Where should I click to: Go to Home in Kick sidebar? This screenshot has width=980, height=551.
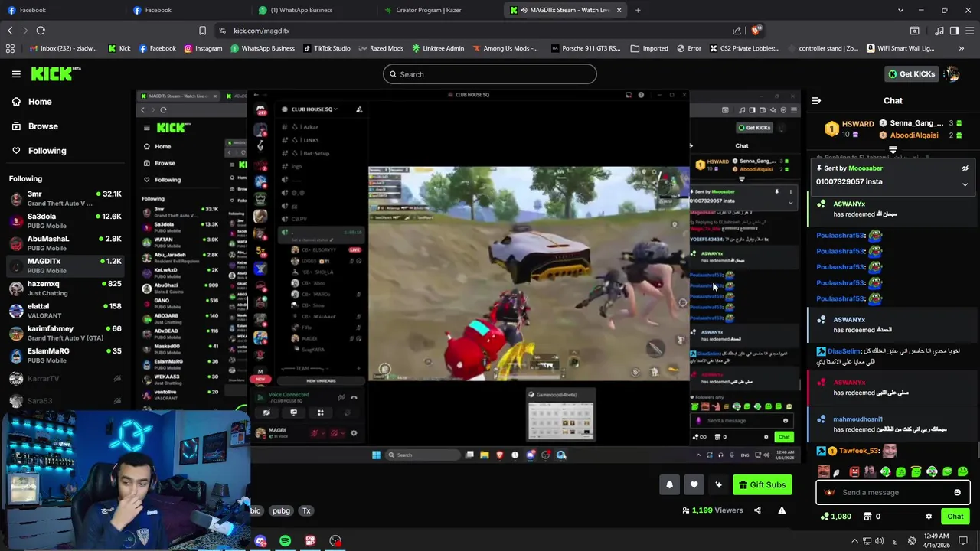pos(40,102)
